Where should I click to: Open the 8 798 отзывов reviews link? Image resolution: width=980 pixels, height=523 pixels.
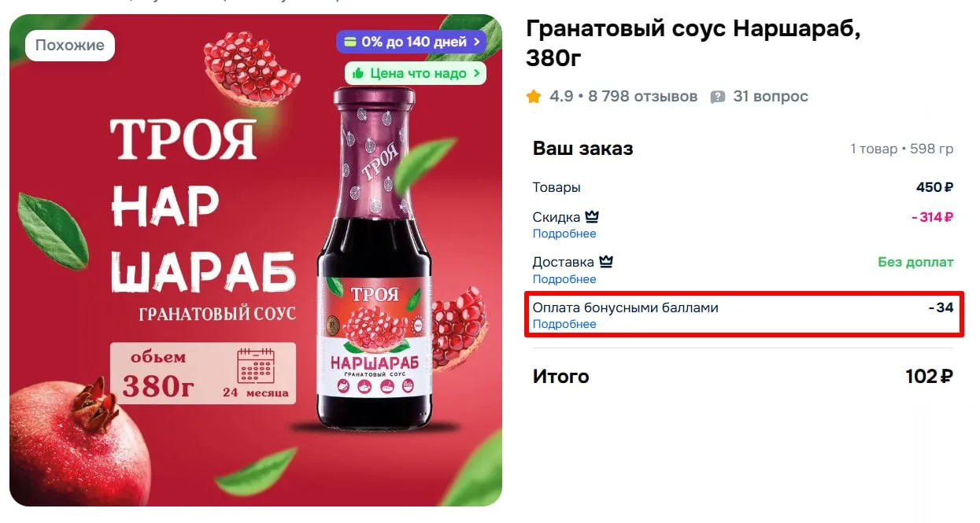point(642,97)
